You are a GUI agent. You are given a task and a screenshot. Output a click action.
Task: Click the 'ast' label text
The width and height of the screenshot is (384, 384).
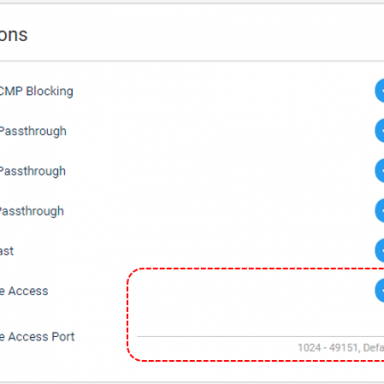coord(7,251)
